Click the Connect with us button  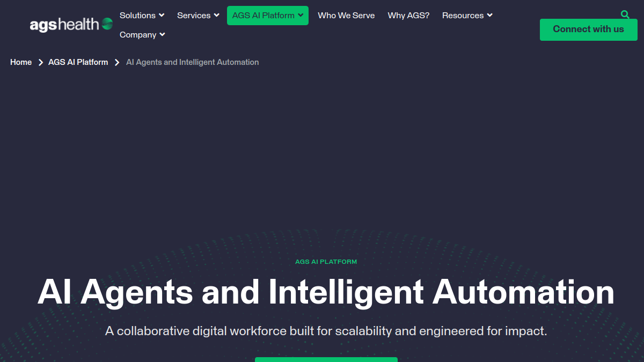click(x=589, y=29)
